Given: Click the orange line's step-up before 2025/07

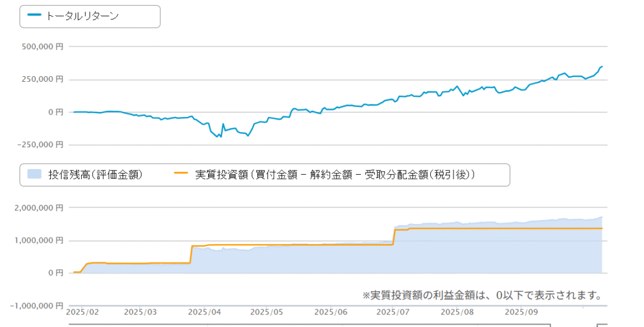Looking at the screenshot, I should [394, 236].
